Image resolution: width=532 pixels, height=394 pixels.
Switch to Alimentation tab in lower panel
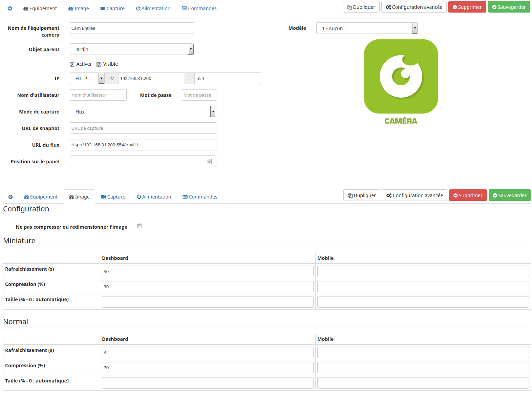154,197
